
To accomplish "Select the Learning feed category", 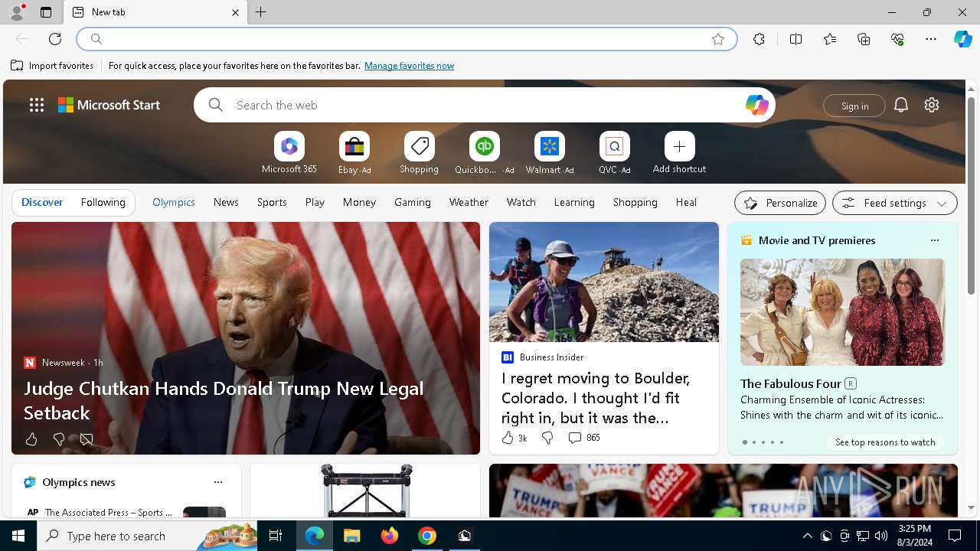I will (574, 202).
